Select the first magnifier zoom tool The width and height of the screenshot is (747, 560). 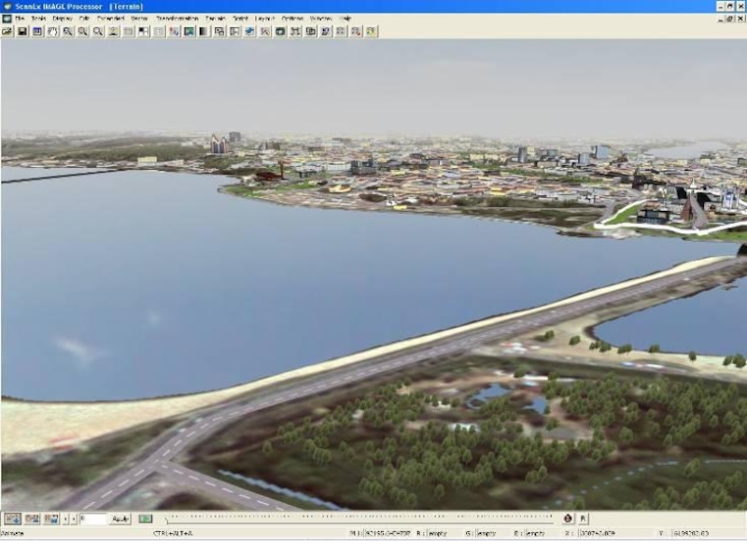tap(68, 31)
